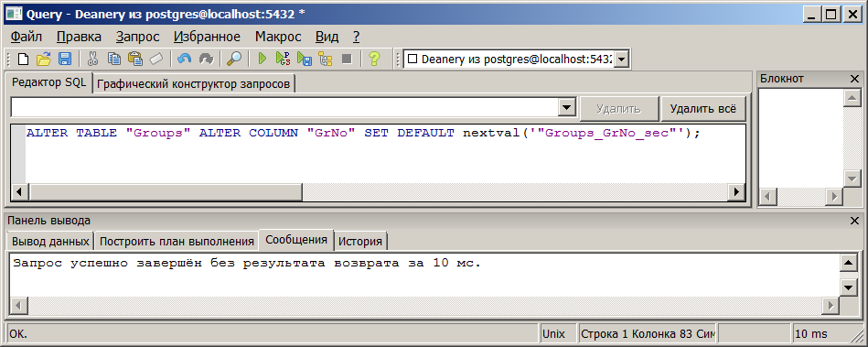Click the SQL editor horizontal scrollbar thumb
The width and height of the screenshot is (868, 347).
(x=166, y=191)
